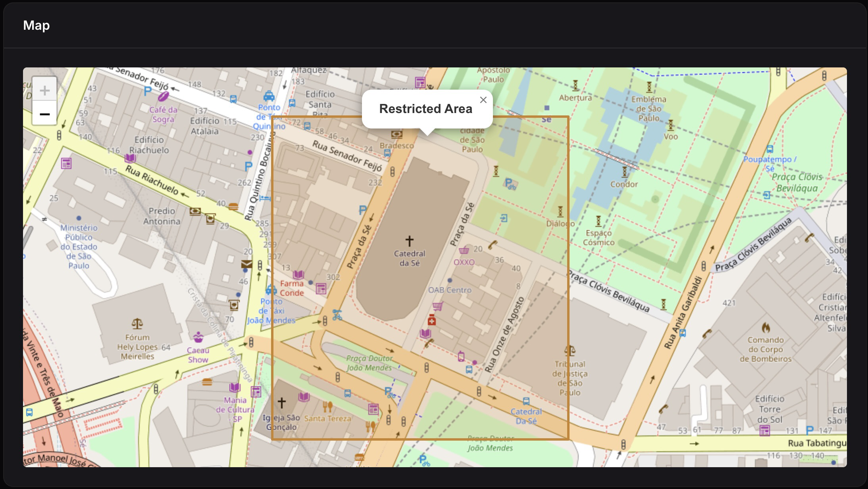868x489 pixels.
Task: Click the Igreja São Gonçalo cross icon
Action: (281, 403)
